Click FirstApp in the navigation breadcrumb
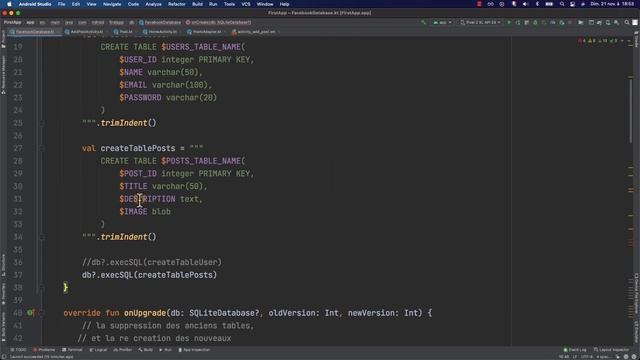This screenshot has height=360, width=640. tap(12, 22)
